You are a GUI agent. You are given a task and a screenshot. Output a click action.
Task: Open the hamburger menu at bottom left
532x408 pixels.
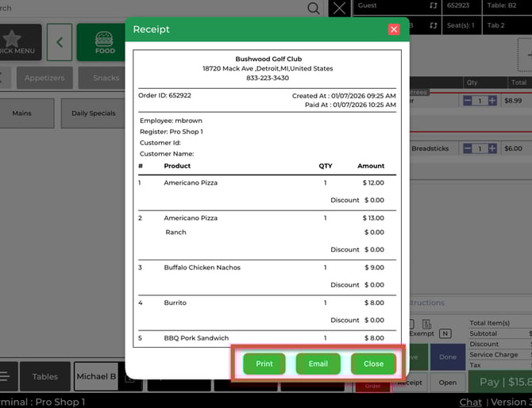coord(5,376)
